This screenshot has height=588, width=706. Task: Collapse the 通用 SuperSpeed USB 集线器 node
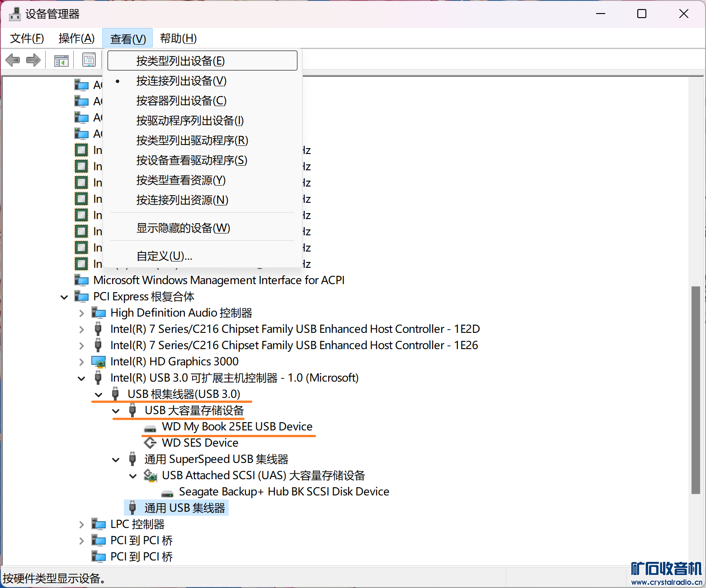coord(116,459)
